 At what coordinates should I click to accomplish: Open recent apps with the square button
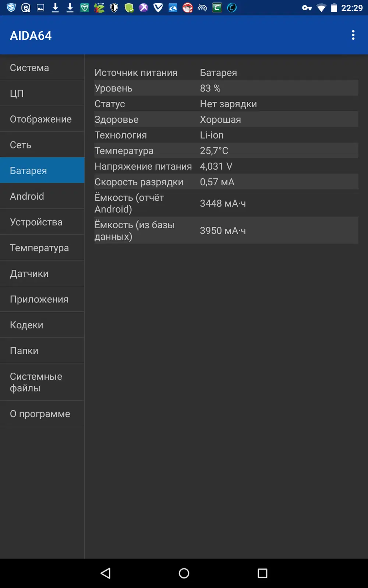click(262, 573)
